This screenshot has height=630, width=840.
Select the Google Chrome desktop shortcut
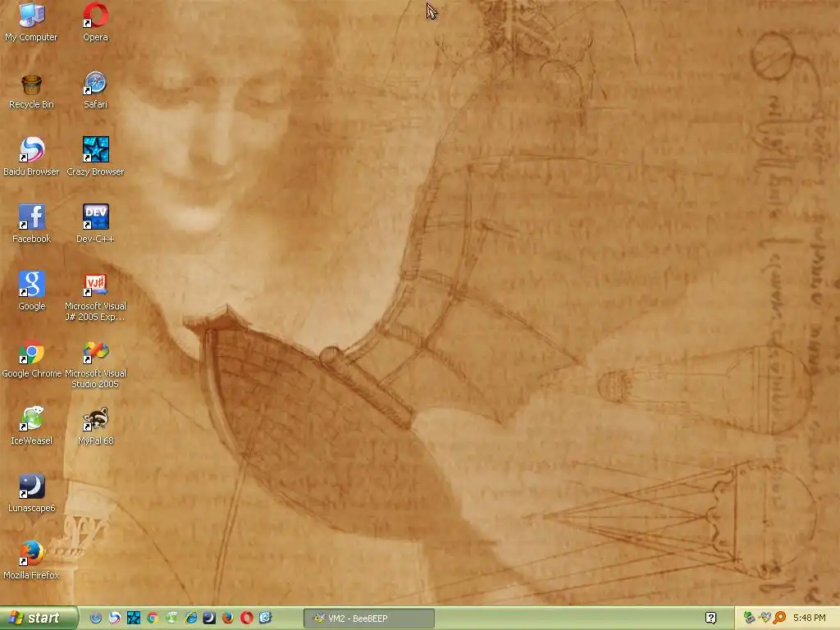pyautogui.click(x=32, y=358)
